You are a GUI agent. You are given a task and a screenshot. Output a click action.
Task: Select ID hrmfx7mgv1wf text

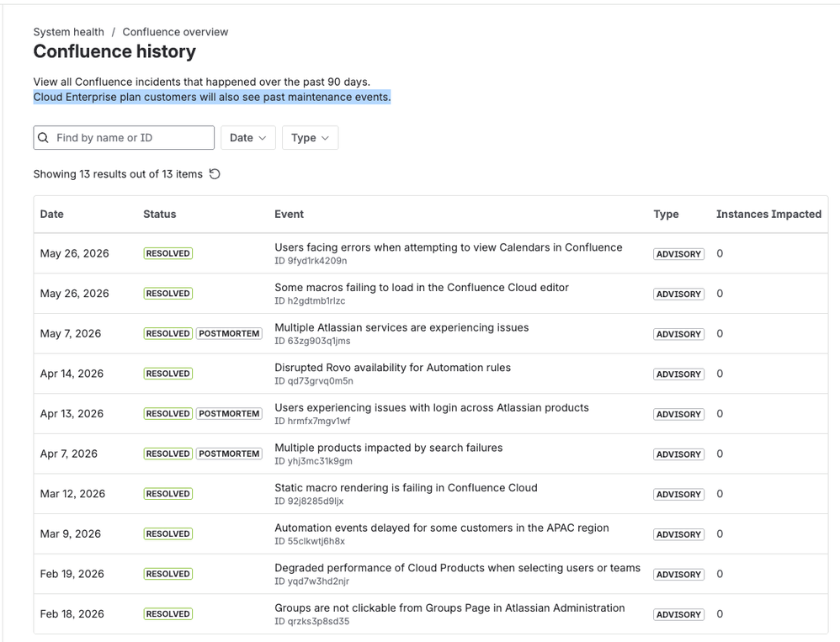(312, 421)
